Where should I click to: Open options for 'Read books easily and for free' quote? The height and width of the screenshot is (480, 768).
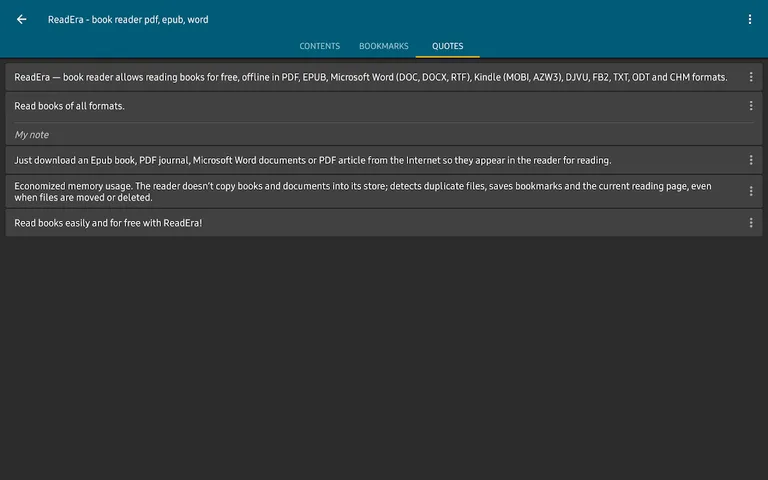pos(750,223)
